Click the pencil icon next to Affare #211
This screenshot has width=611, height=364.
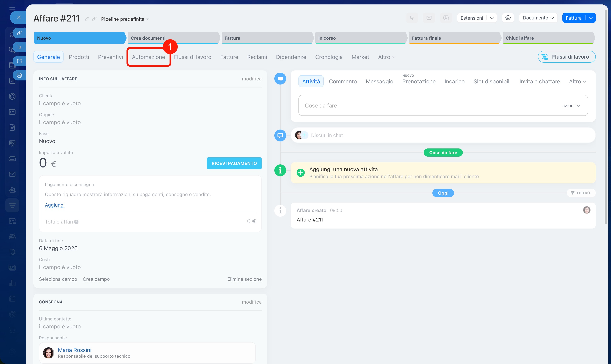point(87,19)
